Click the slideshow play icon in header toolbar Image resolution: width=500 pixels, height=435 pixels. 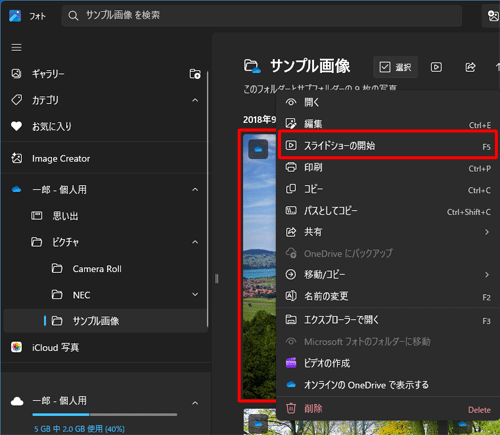436,67
